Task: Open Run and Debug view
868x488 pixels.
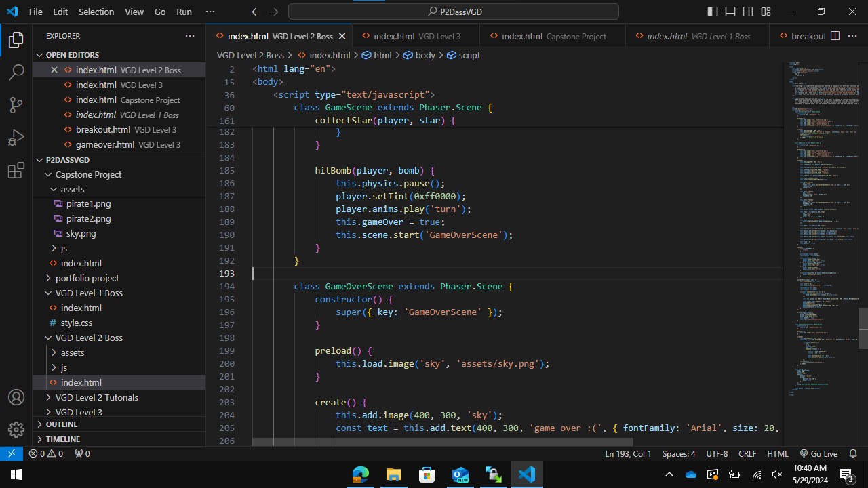Action: pos(16,138)
